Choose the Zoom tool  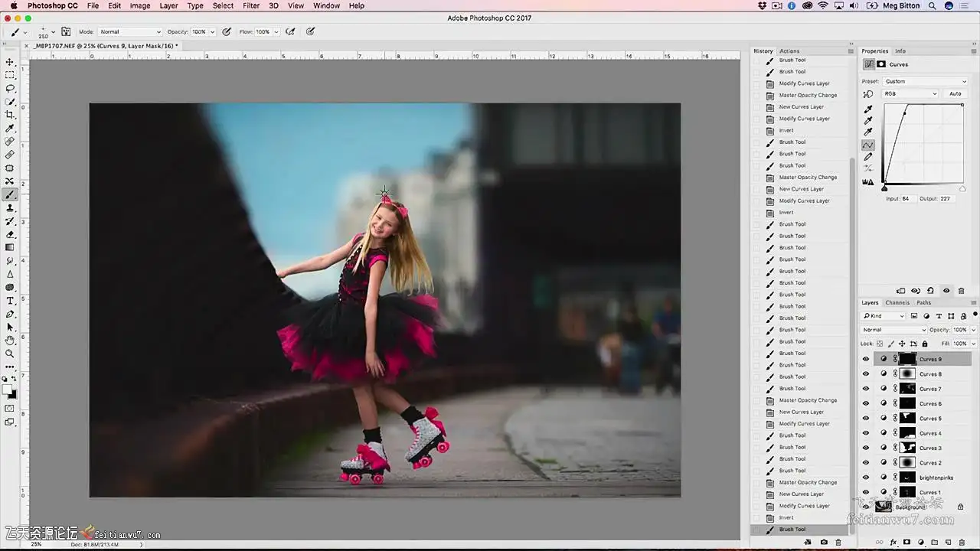click(10, 354)
